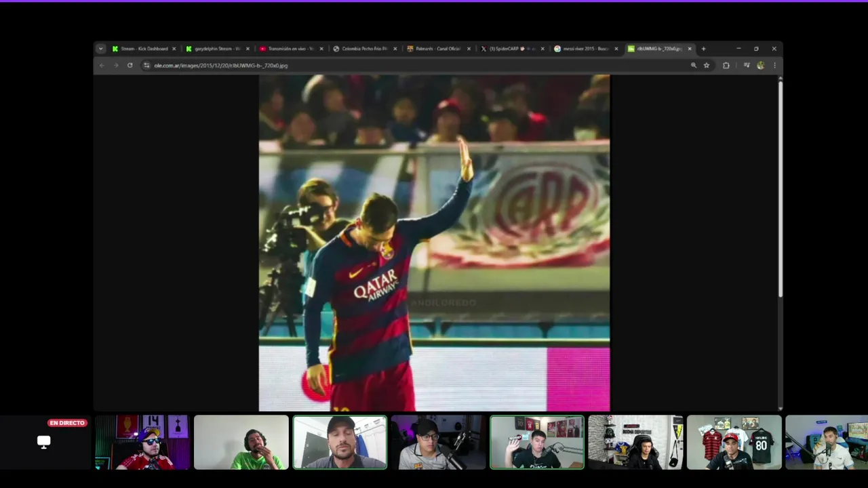Select the webcam of man in green shirt
Viewport: 868px width, 488px height.
(x=241, y=442)
